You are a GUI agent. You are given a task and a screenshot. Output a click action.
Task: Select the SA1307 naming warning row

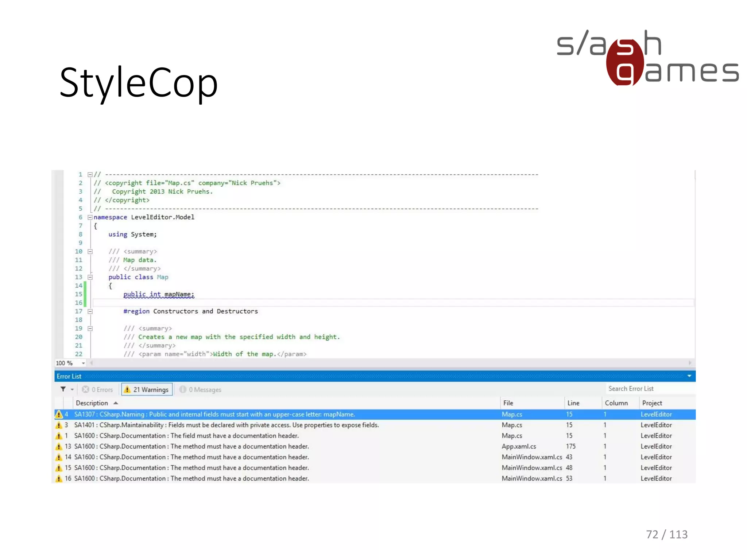tap(375, 414)
